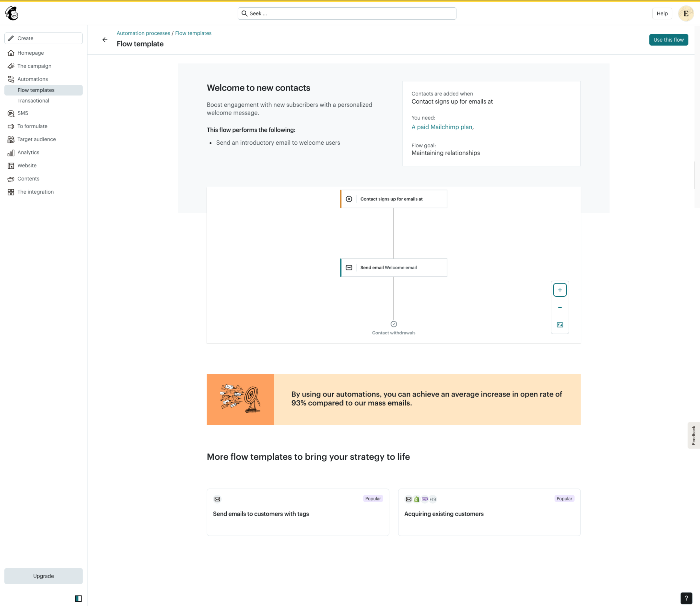Click the envelope icon on Send email step

349,268
